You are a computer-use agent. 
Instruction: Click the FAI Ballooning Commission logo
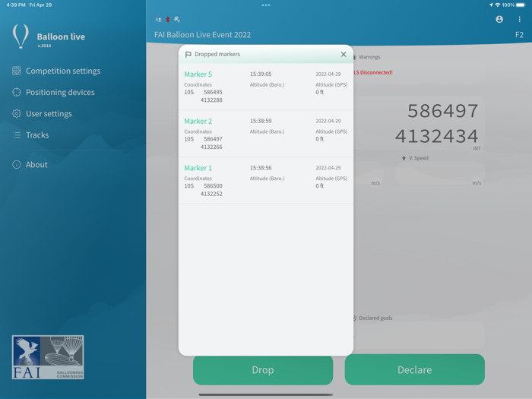pyautogui.click(x=48, y=357)
